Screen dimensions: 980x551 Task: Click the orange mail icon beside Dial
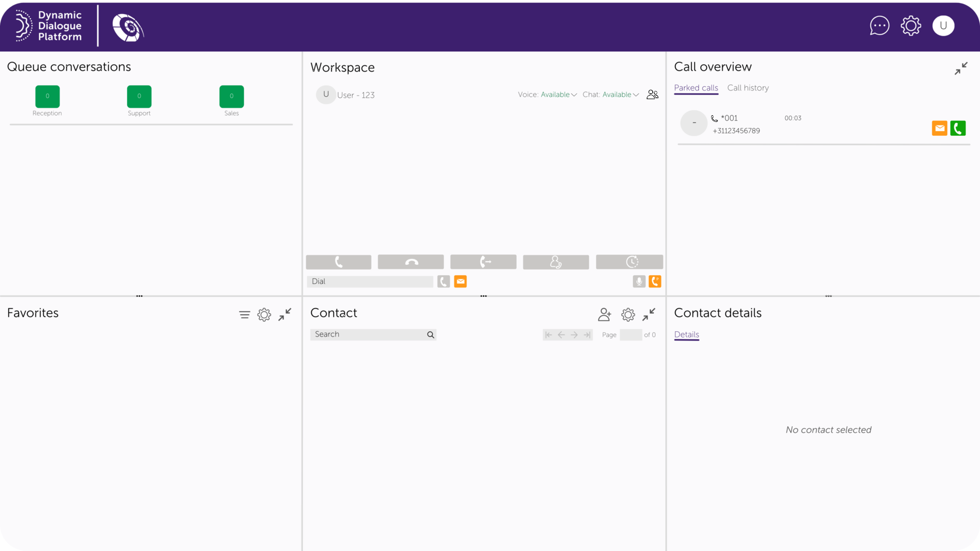[x=460, y=282]
